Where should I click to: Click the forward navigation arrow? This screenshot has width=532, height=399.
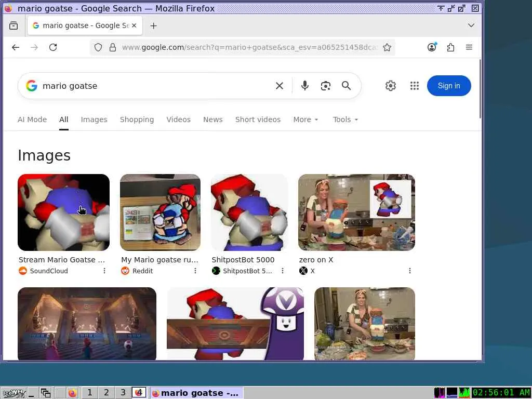(34, 47)
